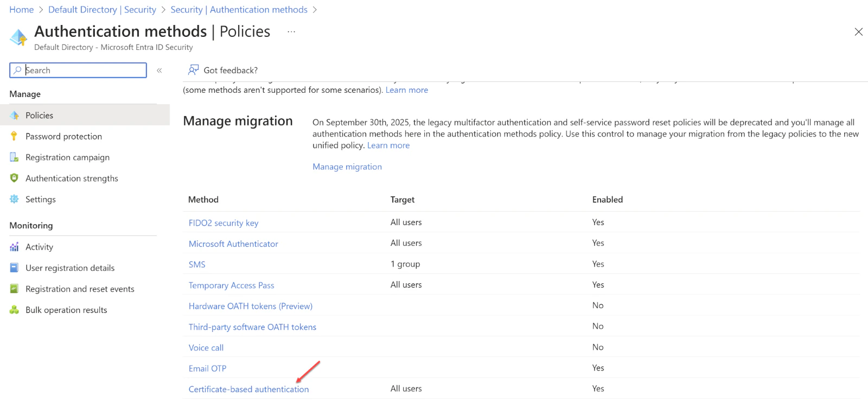Click 'No' enabled value for Voice call
This screenshot has height=402, width=868.
598,347
